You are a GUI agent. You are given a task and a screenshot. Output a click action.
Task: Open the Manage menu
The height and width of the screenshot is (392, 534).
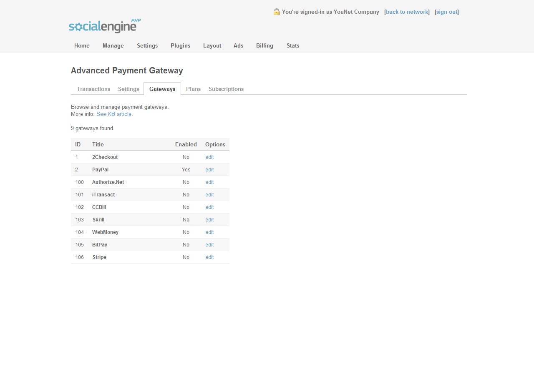coord(113,45)
